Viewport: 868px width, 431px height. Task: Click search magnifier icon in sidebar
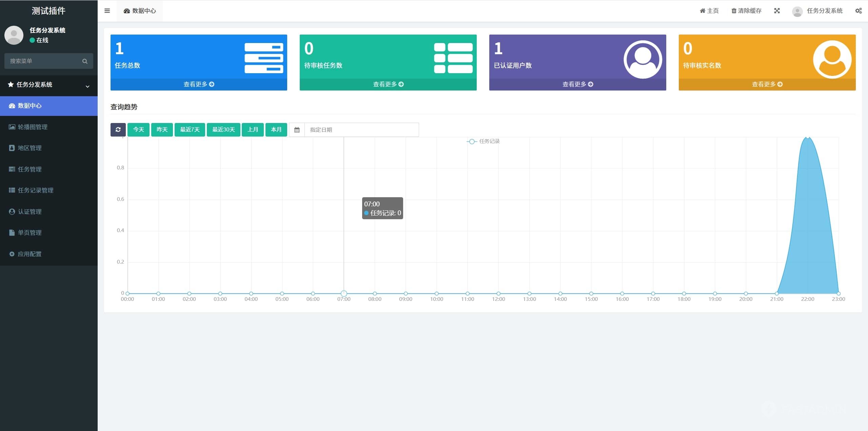[x=85, y=61]
